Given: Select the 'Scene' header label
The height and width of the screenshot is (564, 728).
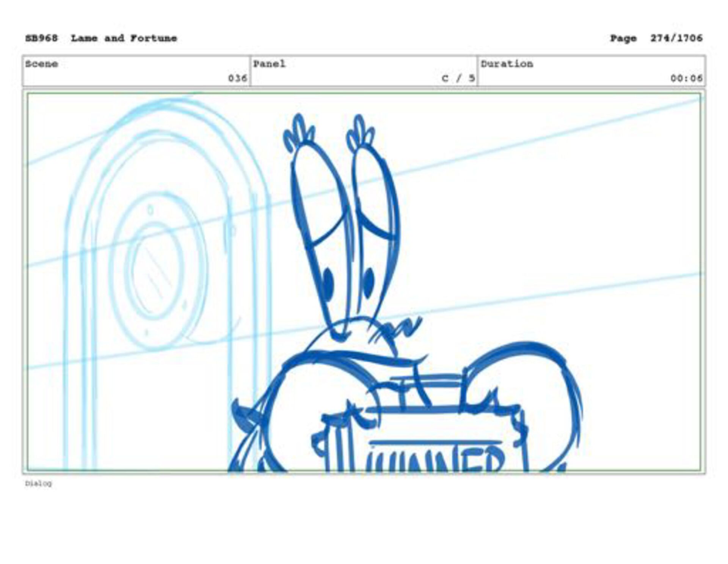Looking at the screenshot, I should point(42,64).
